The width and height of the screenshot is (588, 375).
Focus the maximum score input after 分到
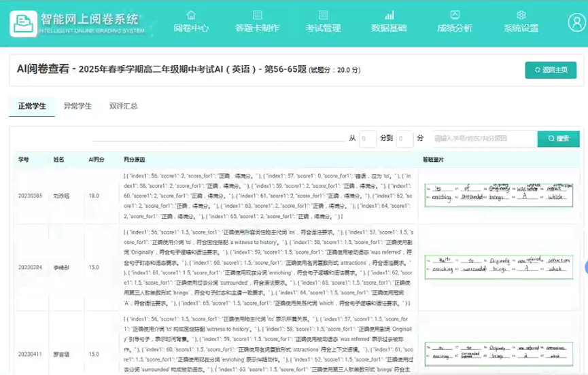point(404,139)
